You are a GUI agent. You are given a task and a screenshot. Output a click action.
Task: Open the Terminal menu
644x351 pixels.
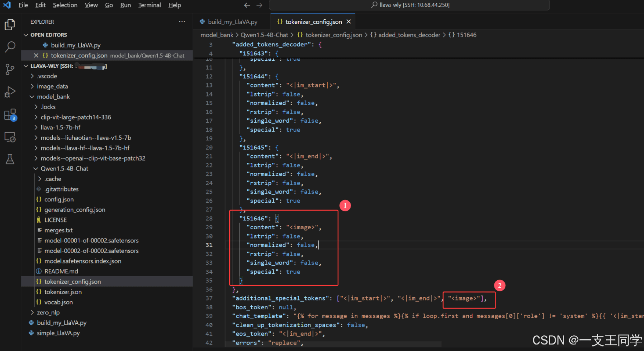point(149,5)
